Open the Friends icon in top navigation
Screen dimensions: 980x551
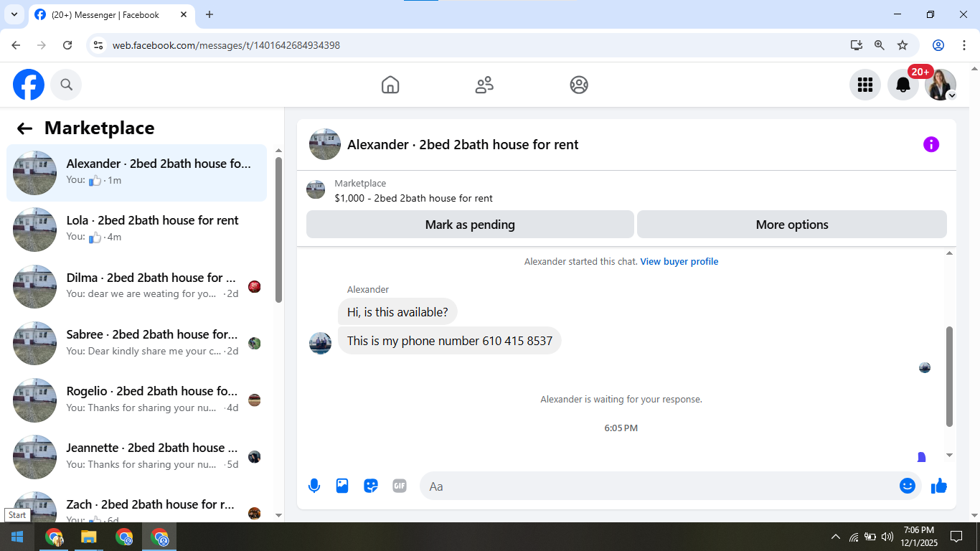485,85
